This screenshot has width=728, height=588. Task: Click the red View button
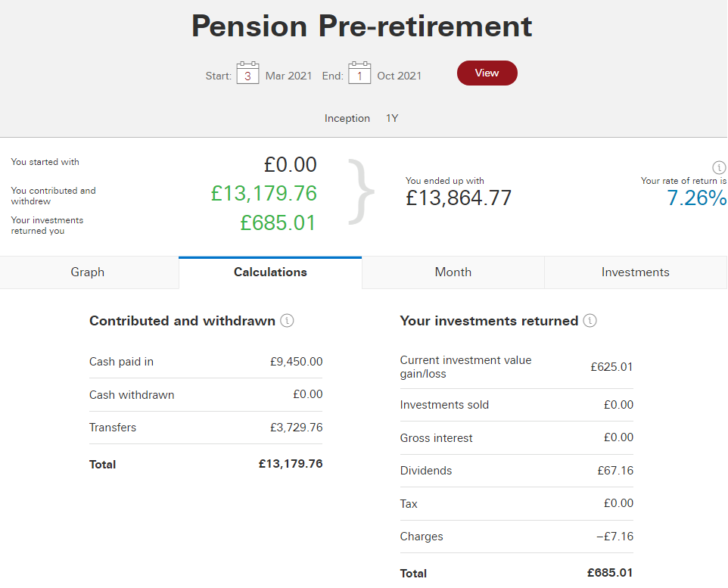coord(487,73)
